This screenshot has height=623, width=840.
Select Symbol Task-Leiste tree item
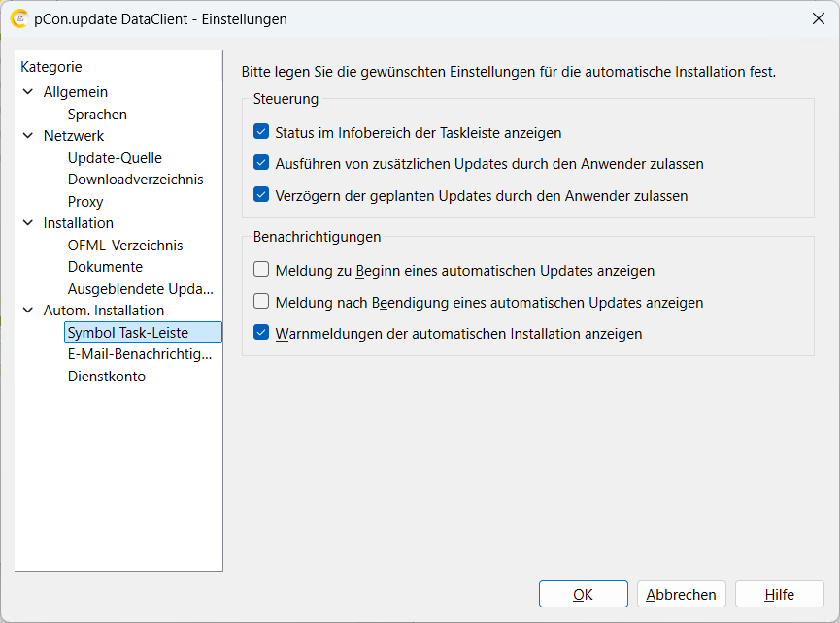click(x=143, y=333)
